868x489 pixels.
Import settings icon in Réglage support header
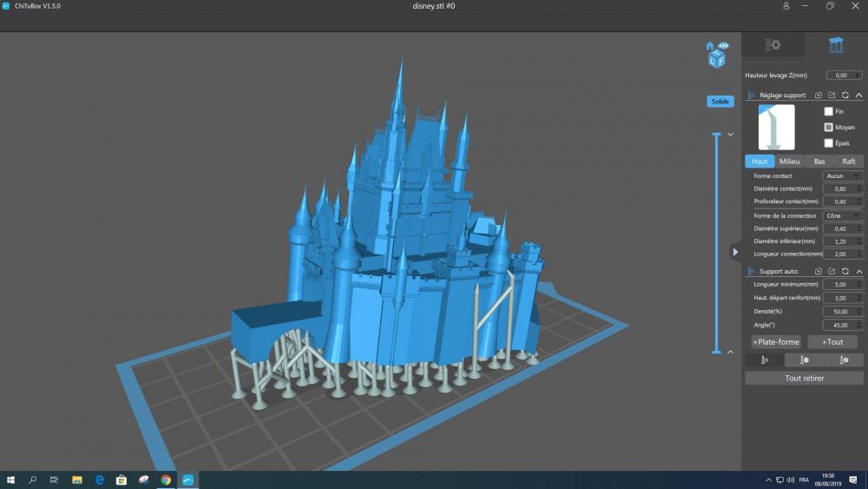819,96
